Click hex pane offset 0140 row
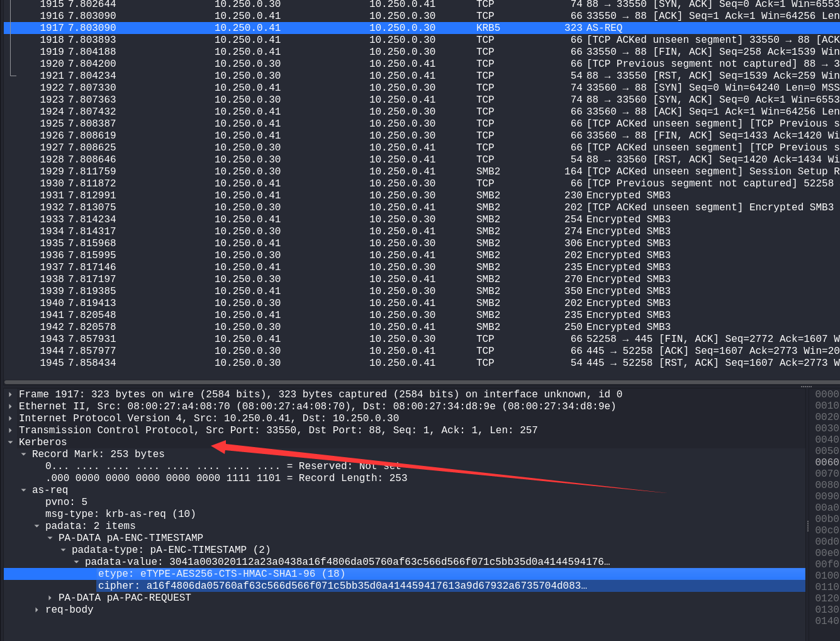840x641 pixels. pos(827,621)
